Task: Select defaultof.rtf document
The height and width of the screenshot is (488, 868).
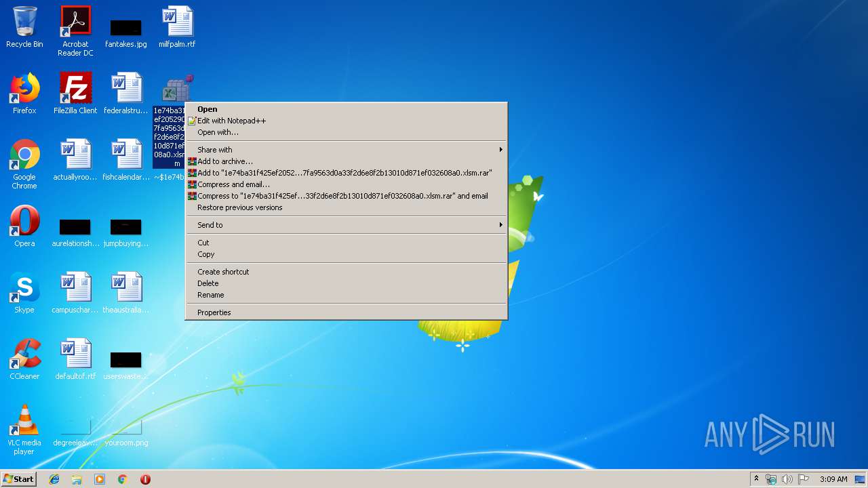Action: [75, 360]
